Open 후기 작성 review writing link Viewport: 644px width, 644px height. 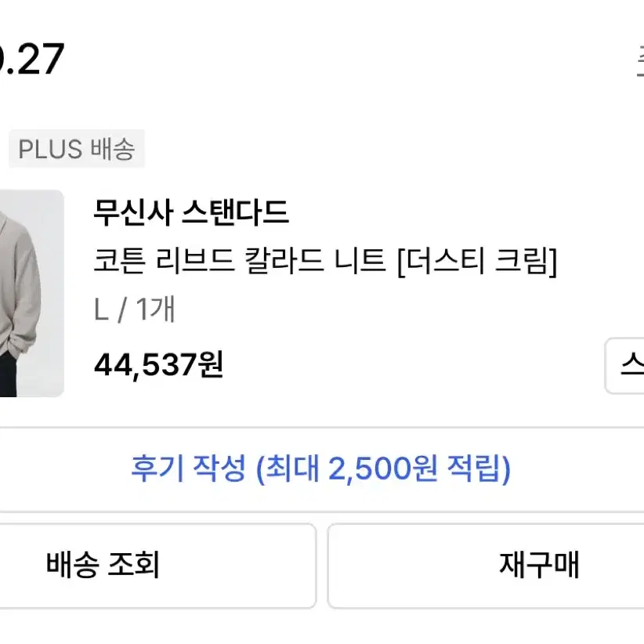(320, 469)
